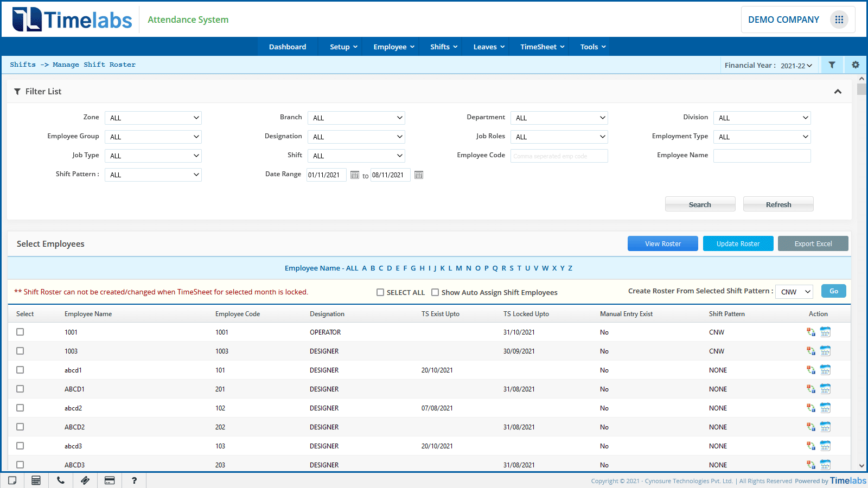Screen dimensions: 868x488
Task: Open the Setup menu
Action: (343, 47)
